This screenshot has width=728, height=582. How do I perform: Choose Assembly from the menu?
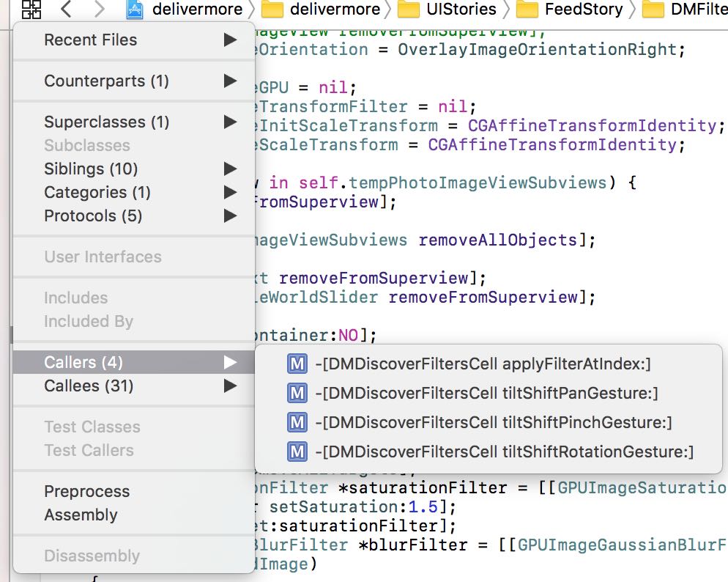[x=81, y=515]
